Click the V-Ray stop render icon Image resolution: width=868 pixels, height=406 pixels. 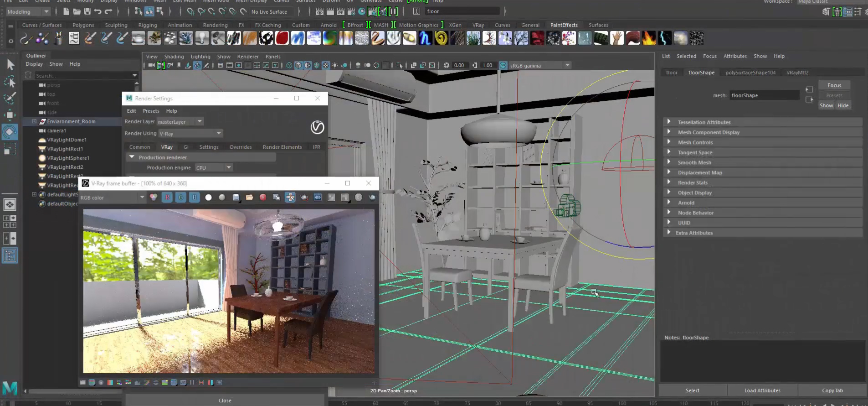[x=359, y=198]
